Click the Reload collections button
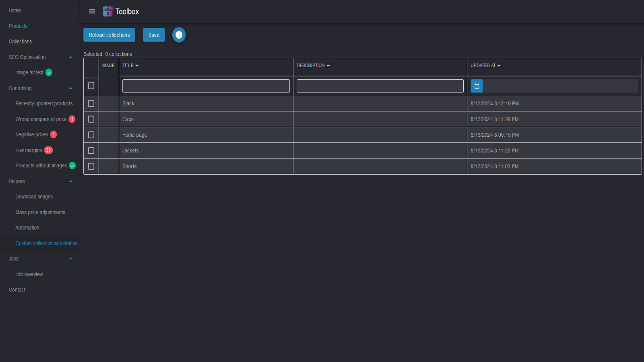The image size is (644, 362). click(109, 35)
